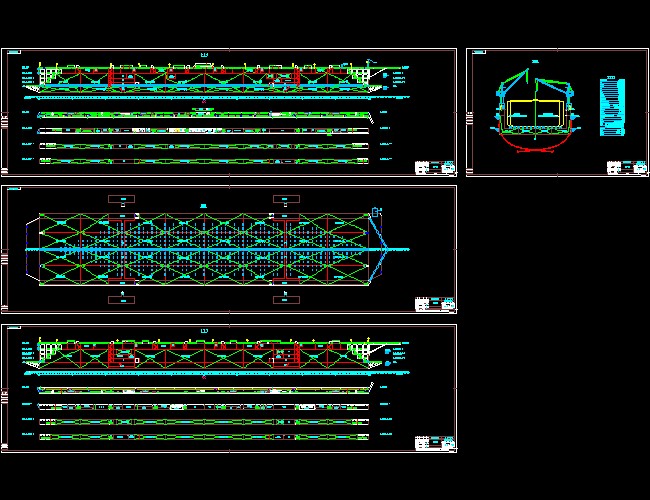Select the title block of the middle plan sheet
Image resolution: width=650 pixels, height=500 pixels.
click(435, 304)
